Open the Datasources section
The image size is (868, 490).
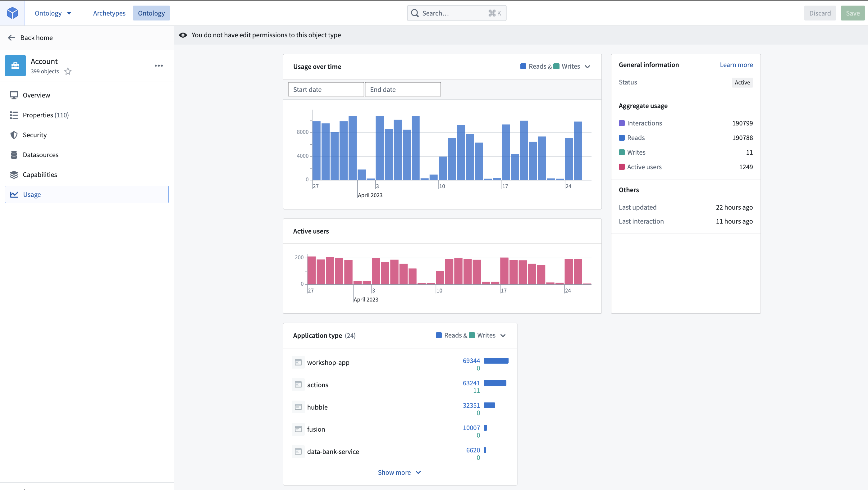(x=87, y=155)
